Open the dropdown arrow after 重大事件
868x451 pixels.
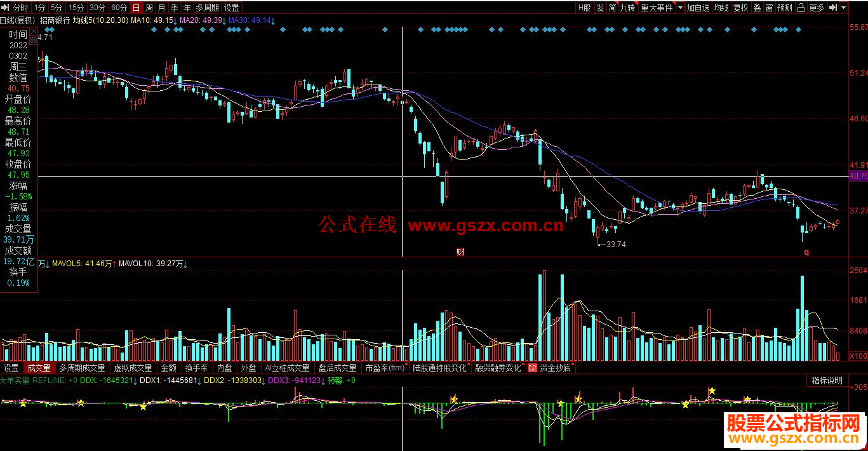click(x=680, y=8)
